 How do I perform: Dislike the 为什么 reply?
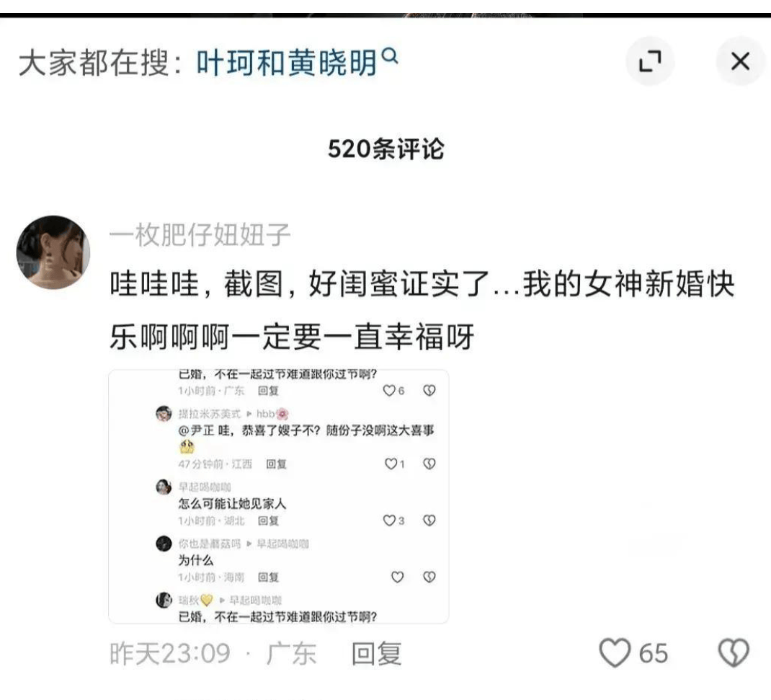tap(429, 577)
